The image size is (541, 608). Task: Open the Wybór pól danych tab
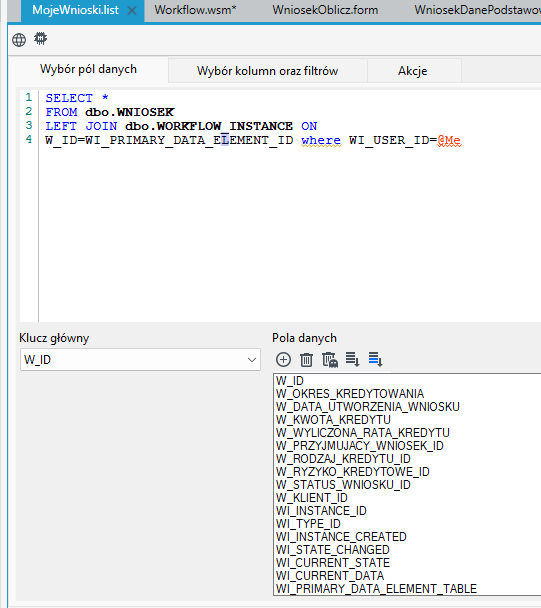(88, 70)
